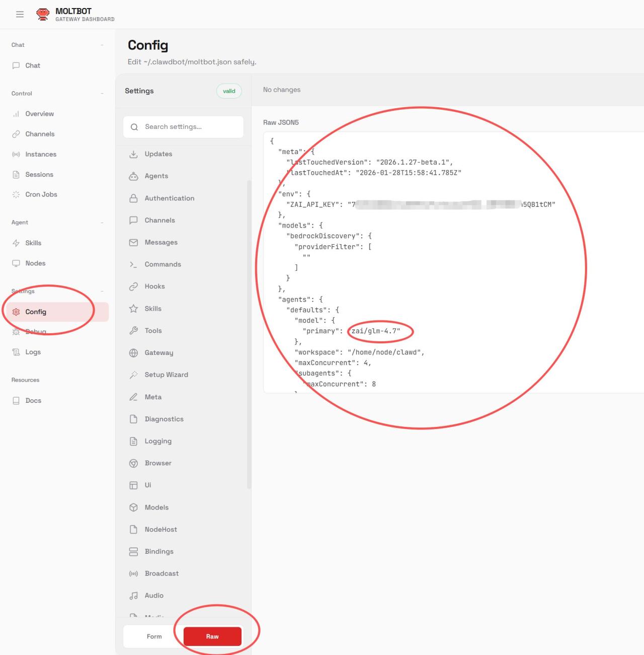The width and height of the screenshot is (644, 655).
Task: Click the search magnifier icon
Action: click(134, 127)
